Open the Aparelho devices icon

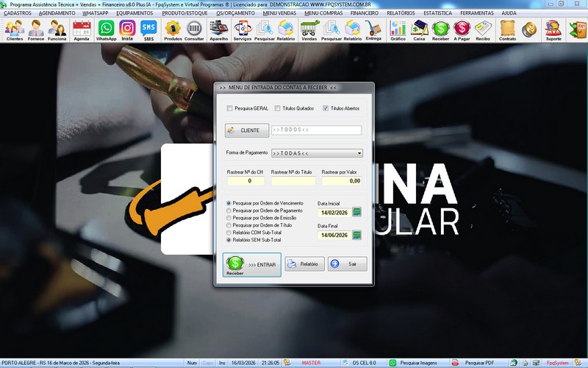218,30
